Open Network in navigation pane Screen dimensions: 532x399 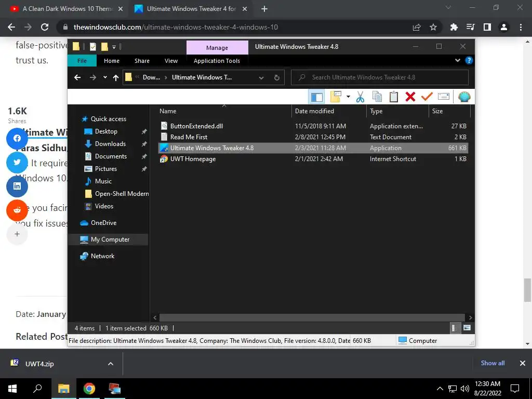coord(102,256)
